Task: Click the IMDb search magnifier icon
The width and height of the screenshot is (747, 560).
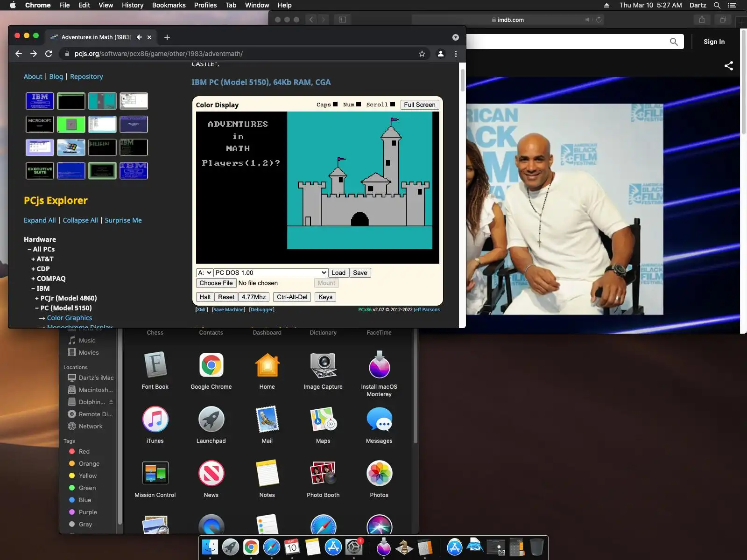Action: tap(674, 42)
